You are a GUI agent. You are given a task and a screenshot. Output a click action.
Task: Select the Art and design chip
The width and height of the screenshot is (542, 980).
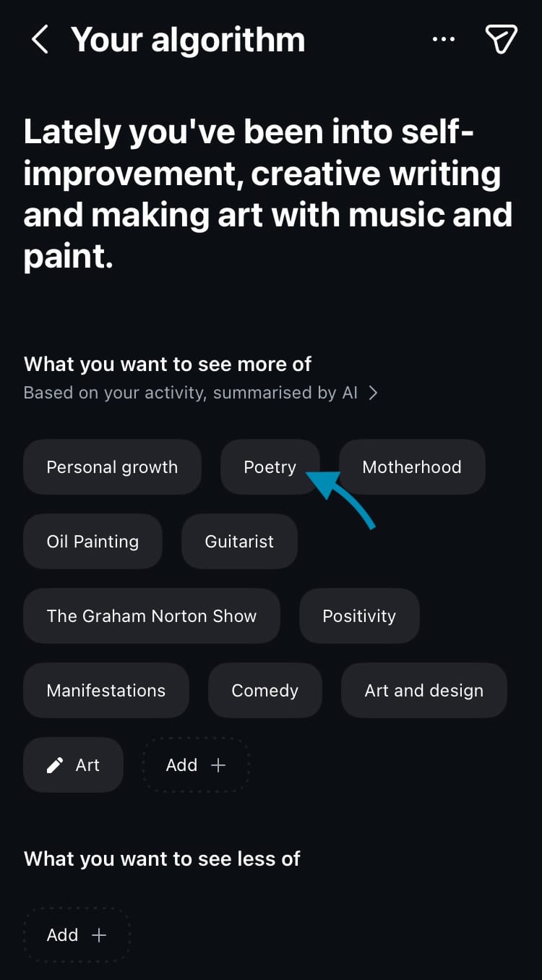423,691
